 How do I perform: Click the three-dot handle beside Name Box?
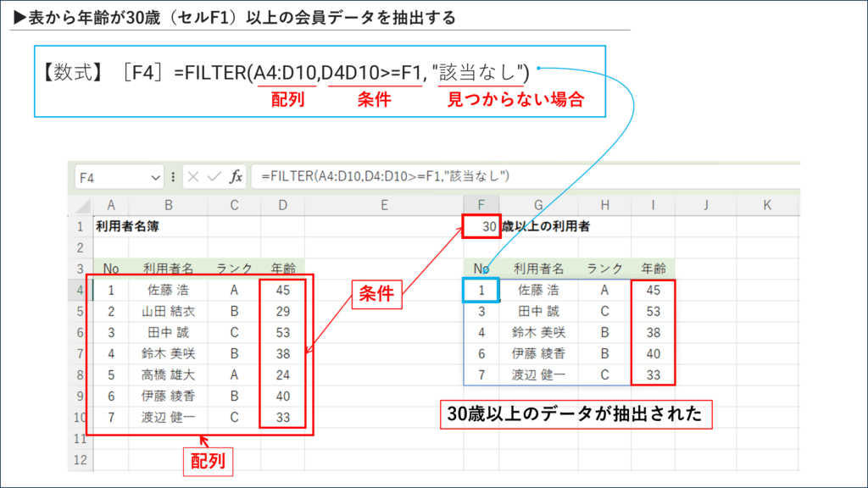[173, 176]
